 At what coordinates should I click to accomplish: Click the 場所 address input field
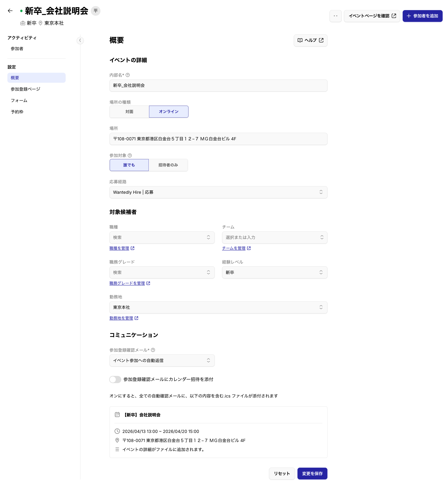coord(218,139)
